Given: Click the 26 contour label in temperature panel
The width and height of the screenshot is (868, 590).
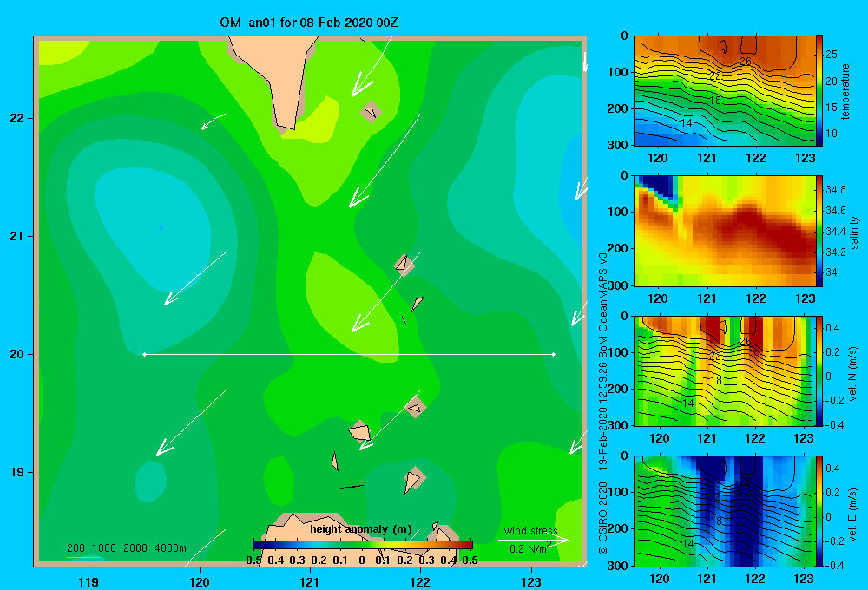Looking at the screenshot, I should (x=746, y=61).
